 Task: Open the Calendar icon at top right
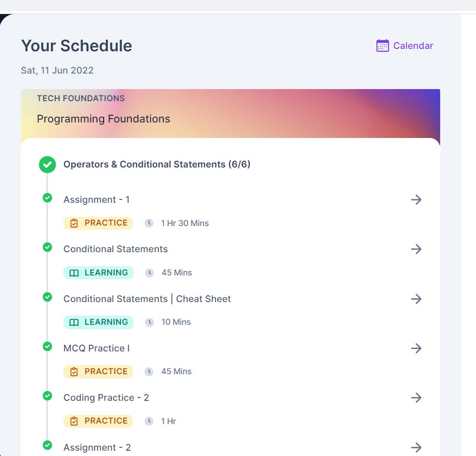click(x=383, y=46)
